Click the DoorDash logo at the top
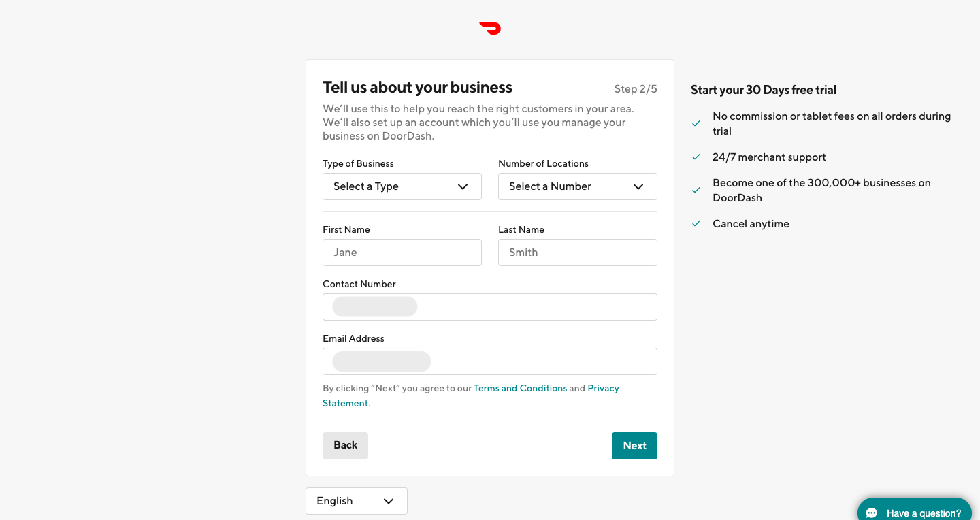The image size is (980, 520). (x=490, y=29)
